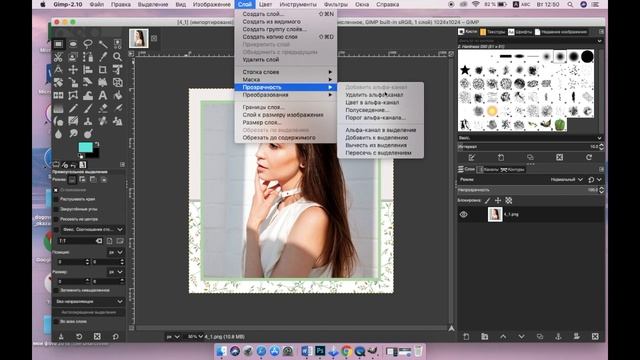The image size is (640, 360).
Task: Select the Fuzzy Select magic wand tool
Action: (x=102, y=44)
